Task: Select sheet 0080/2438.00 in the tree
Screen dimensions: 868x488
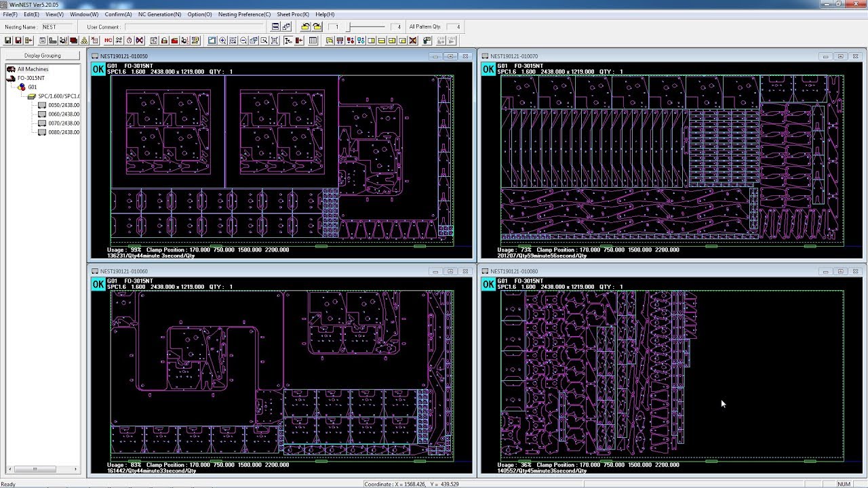Action: click(x=64, y=132)
